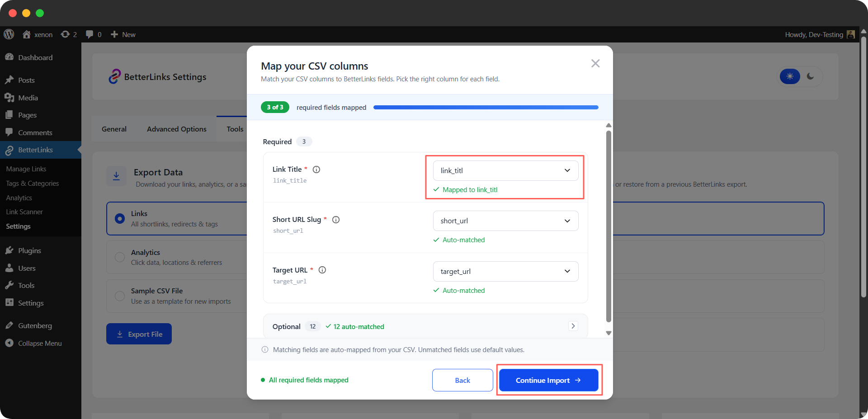This screenshot has width=868, height=419.
Task: Click the Export Data download icon
Action: click(x=116, y=176)
